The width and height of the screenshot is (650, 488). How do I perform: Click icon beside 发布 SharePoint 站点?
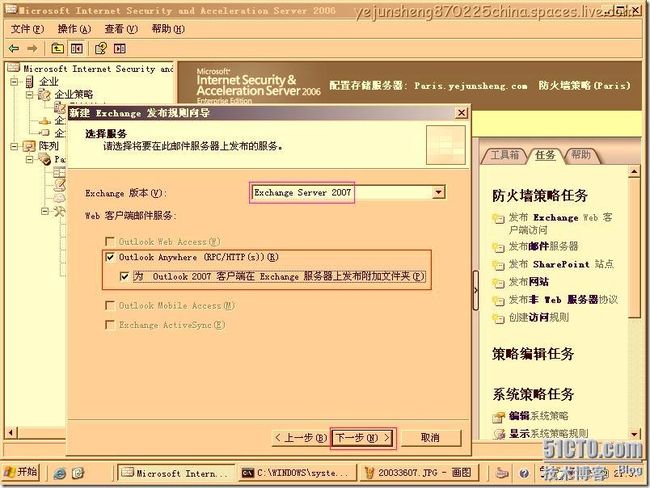(x=497, y=265)
